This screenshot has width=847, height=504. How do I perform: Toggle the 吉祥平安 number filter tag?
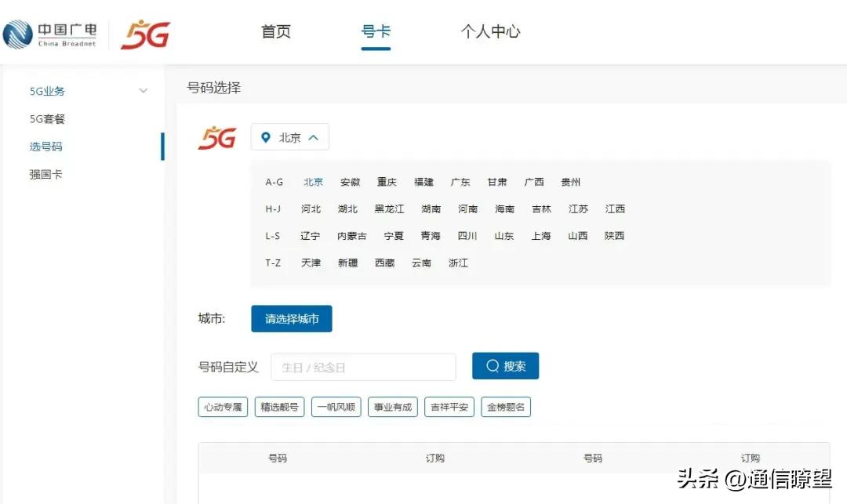(449, 406)
